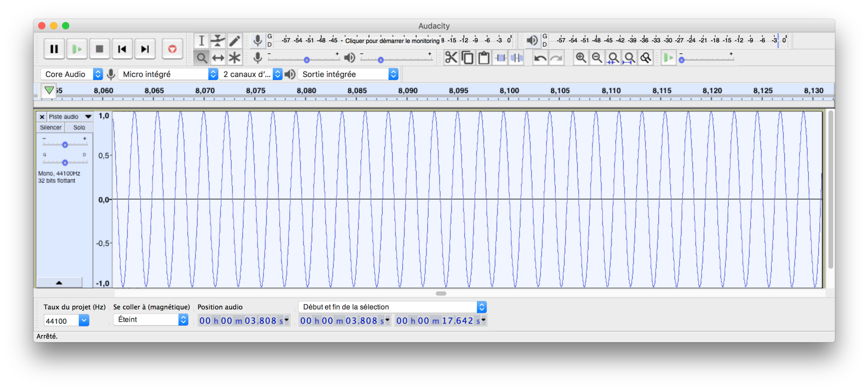Open the Piste audio track menu

click(x=70, y=116)
